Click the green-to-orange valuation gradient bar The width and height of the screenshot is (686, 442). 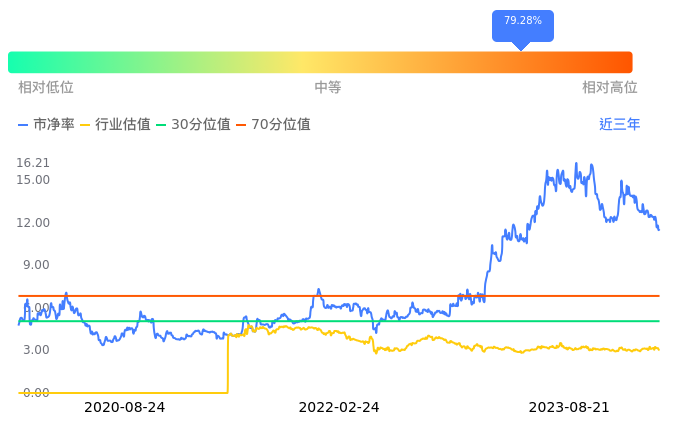(320, 62)
